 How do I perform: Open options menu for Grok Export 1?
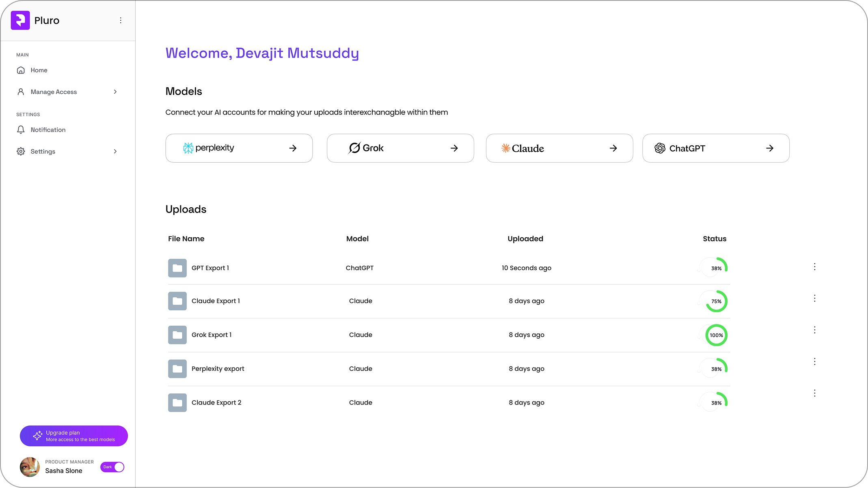coord(815,330)
